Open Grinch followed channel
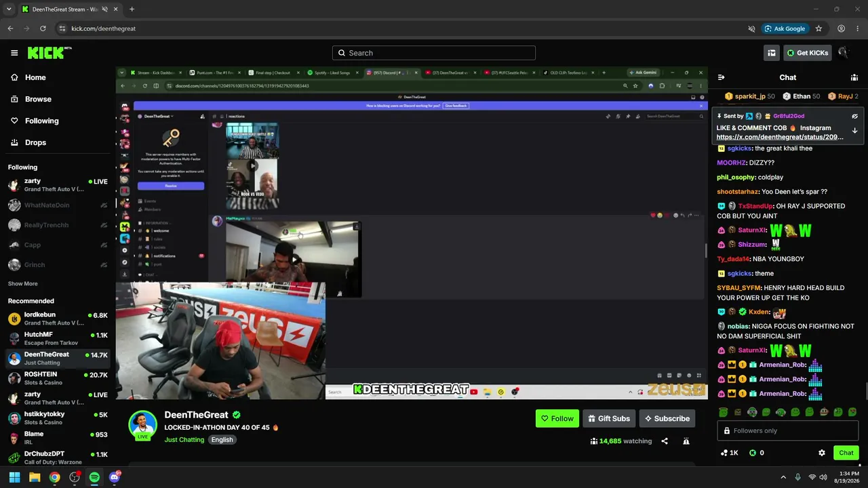 (x=58, y=265)
